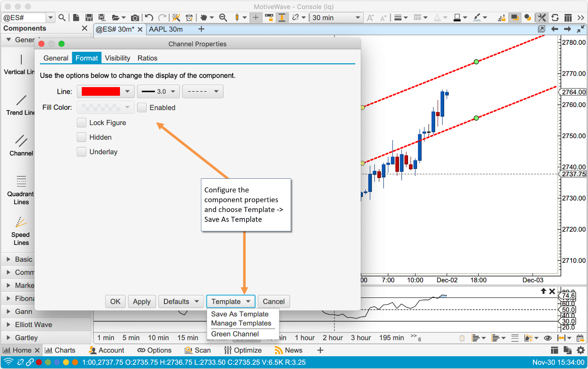Click the undo arrow in toolbar
Image resolution: width=588 pixels, height=369 pixels.
(149, 18)
